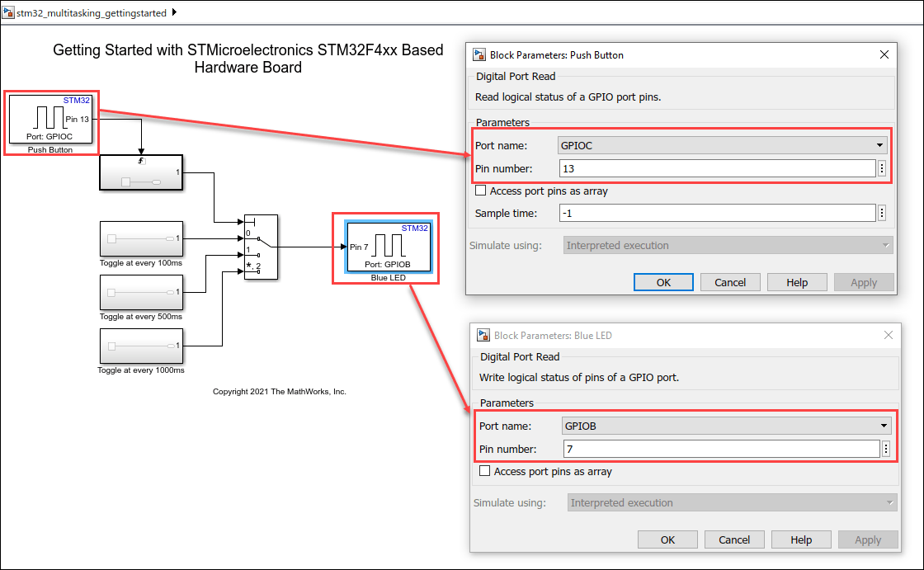This screenshot has height=570, width=924.
Task: Select the Blue LED block
Action: tap(386, 247)
